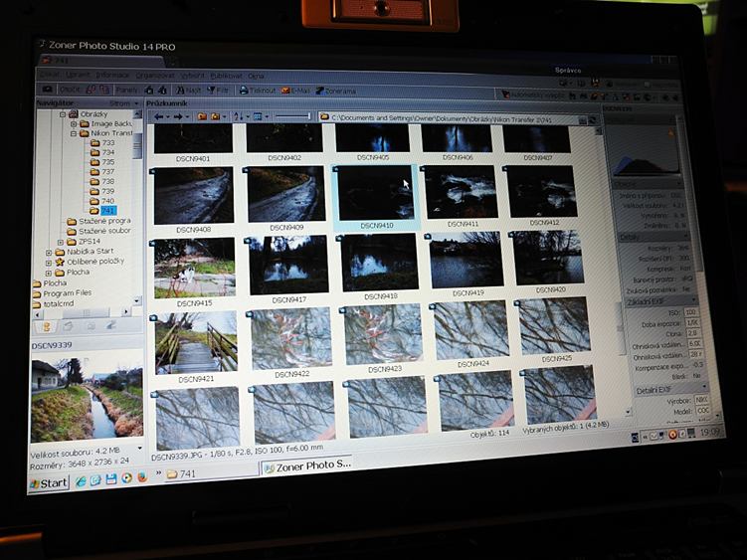
Task: Click the colorful media player quick launch icon
Action: pyautogui.click(x=126, y=478)
